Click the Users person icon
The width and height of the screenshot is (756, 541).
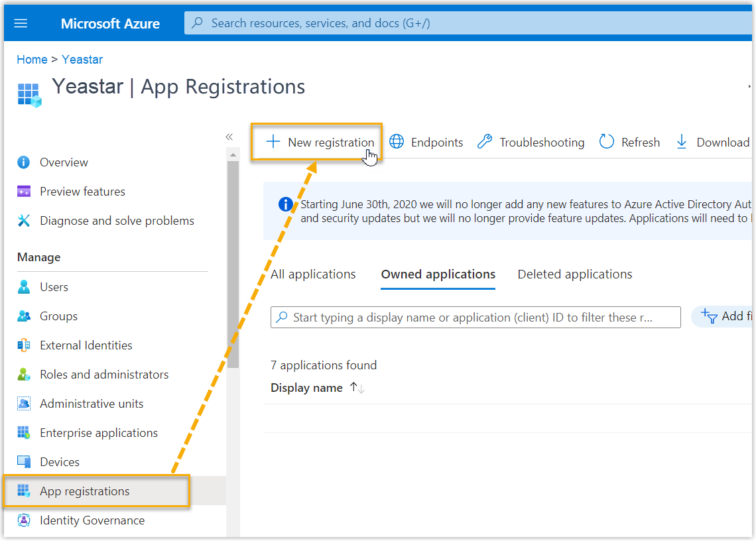click(24, 287)
